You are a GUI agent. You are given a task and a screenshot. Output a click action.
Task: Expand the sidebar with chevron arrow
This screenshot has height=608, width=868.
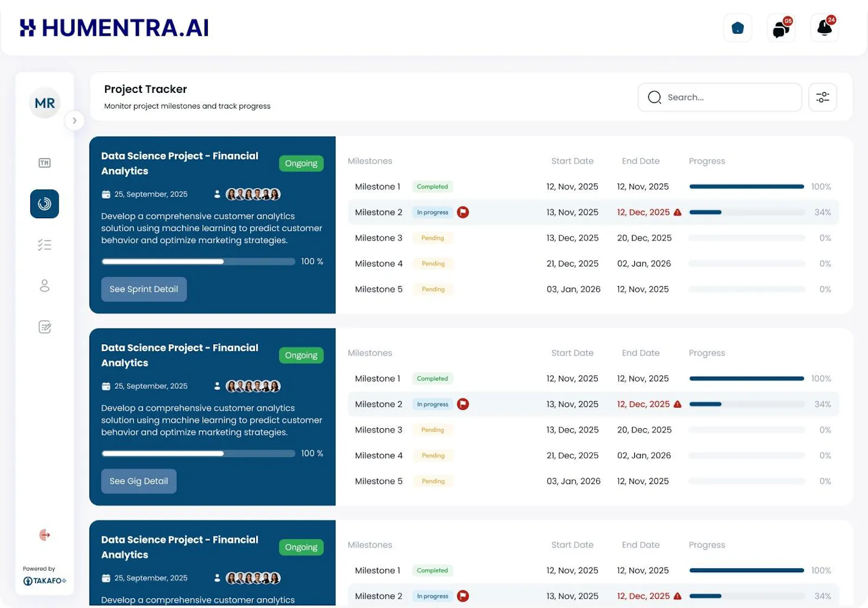(x=74, y=121)
